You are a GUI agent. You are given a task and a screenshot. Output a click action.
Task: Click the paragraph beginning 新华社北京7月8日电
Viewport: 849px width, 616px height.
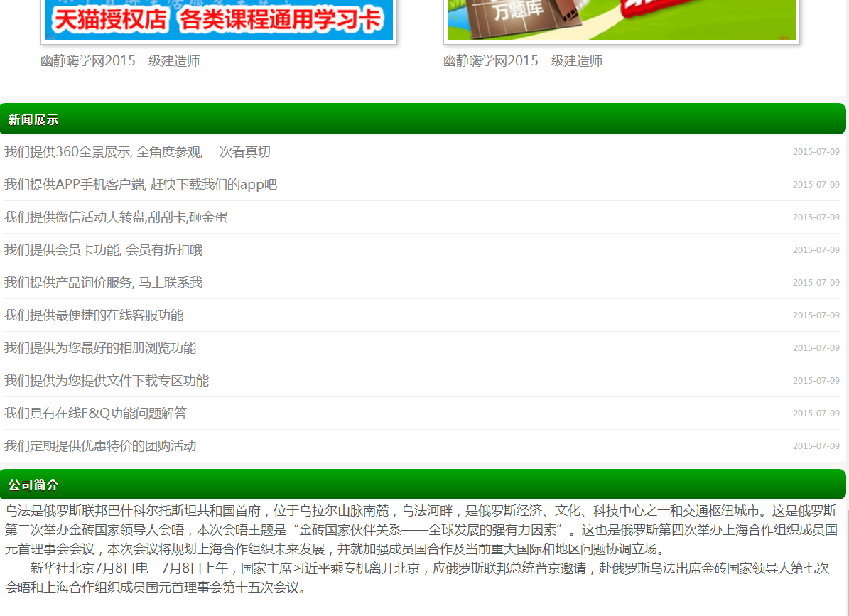[417, 578]
